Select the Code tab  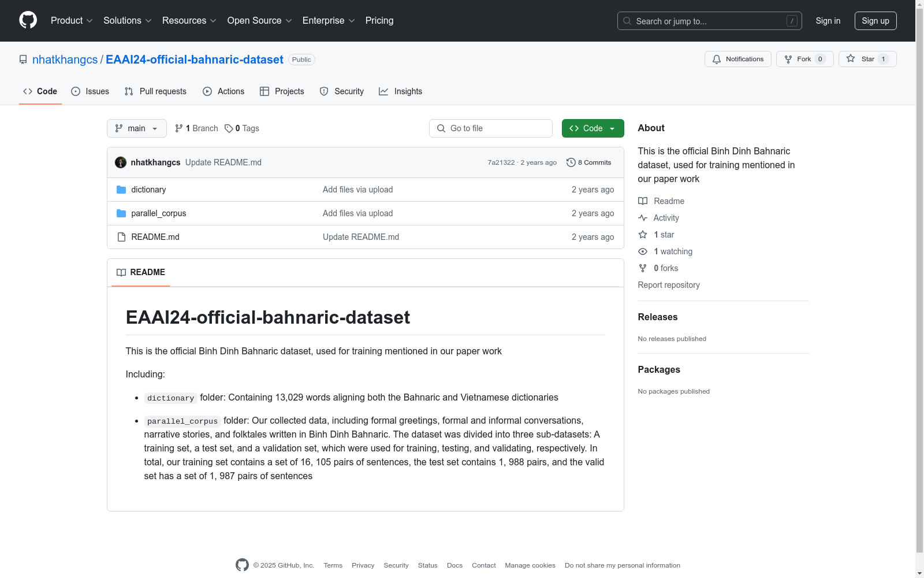tap(40, 91)
